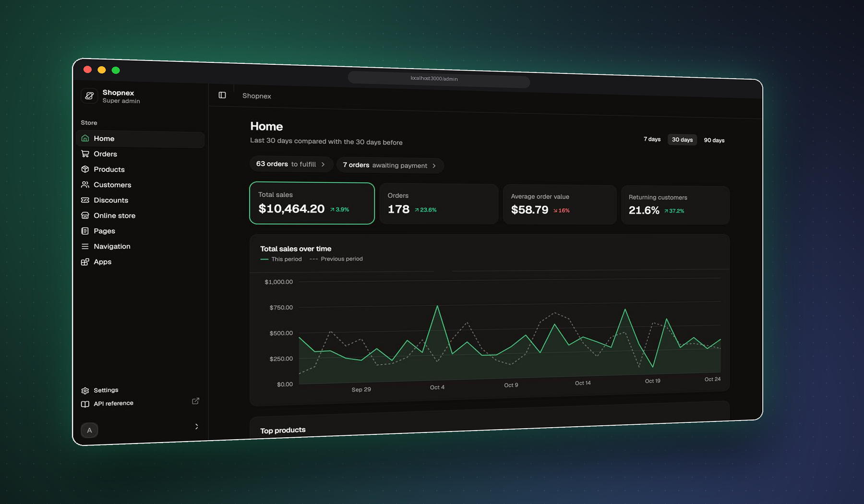Click the Oct 19 axis label
Screen dimensions: 864x504
[652, 381]
